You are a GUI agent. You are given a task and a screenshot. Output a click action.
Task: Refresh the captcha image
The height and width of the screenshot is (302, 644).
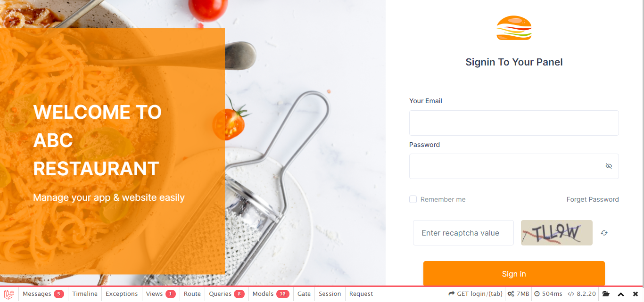click(604, 233)
